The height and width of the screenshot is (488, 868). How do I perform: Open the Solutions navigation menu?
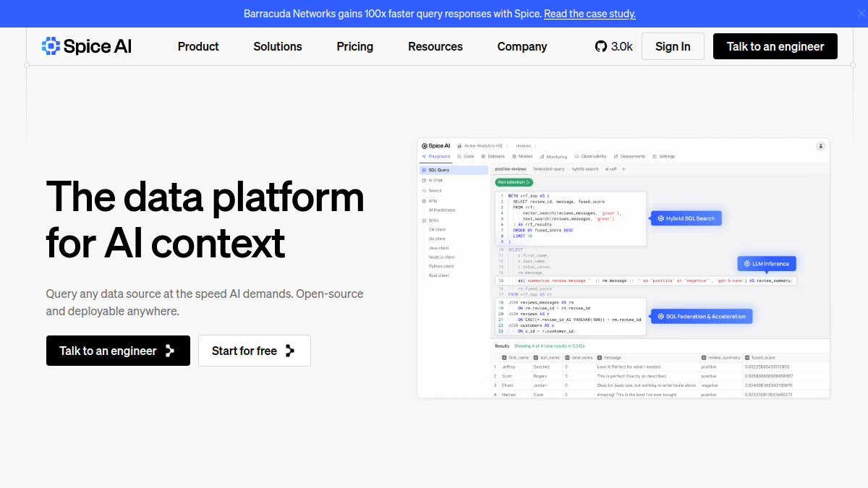278,46
